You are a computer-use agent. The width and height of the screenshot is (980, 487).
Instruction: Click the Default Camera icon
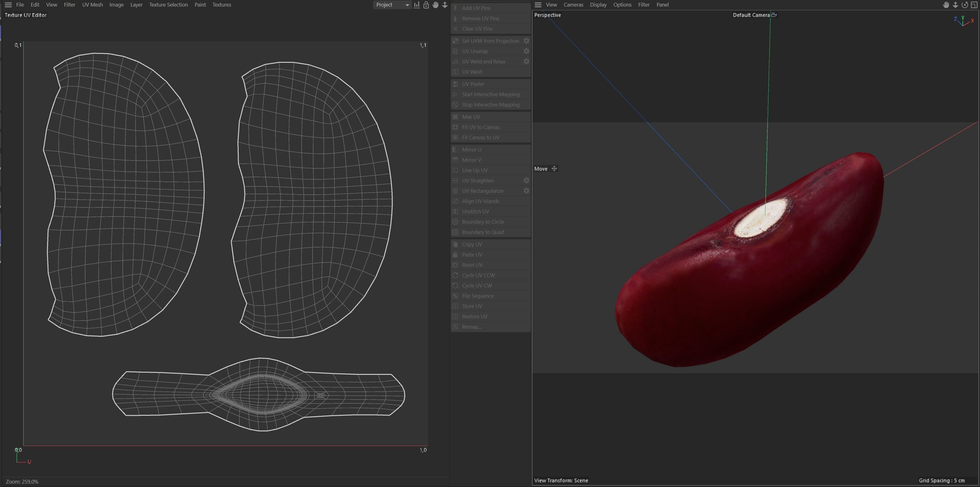point(774,15)
